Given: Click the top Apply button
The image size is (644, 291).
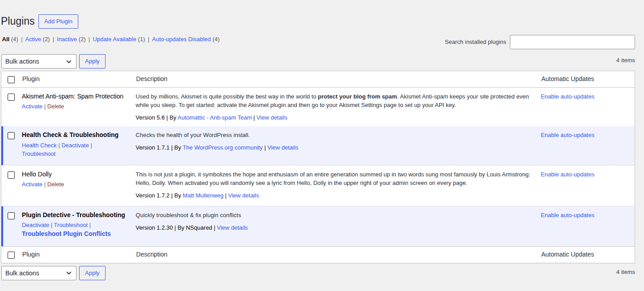Looking at the screenshot, I should point(92,61).
